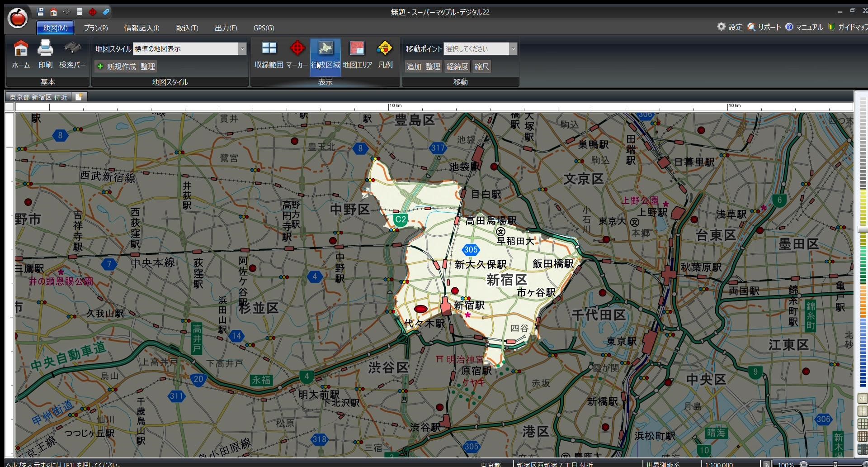
Task: Click the zoom slider thumb in status bar
Action: [835, 464]
